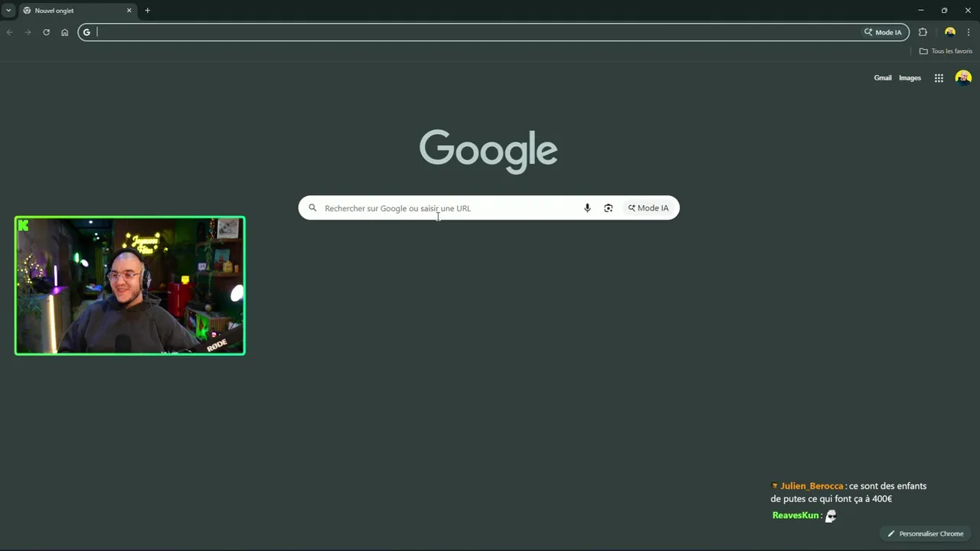Click the Julien_Berocca chat username

click(812, 486)
